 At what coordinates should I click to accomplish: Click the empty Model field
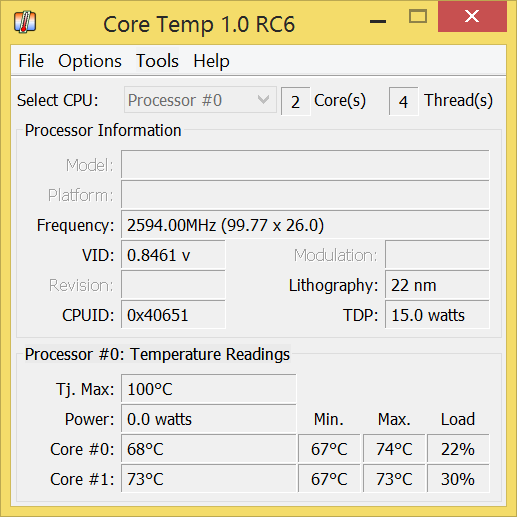pyautogui.click(x=305, y=164)
